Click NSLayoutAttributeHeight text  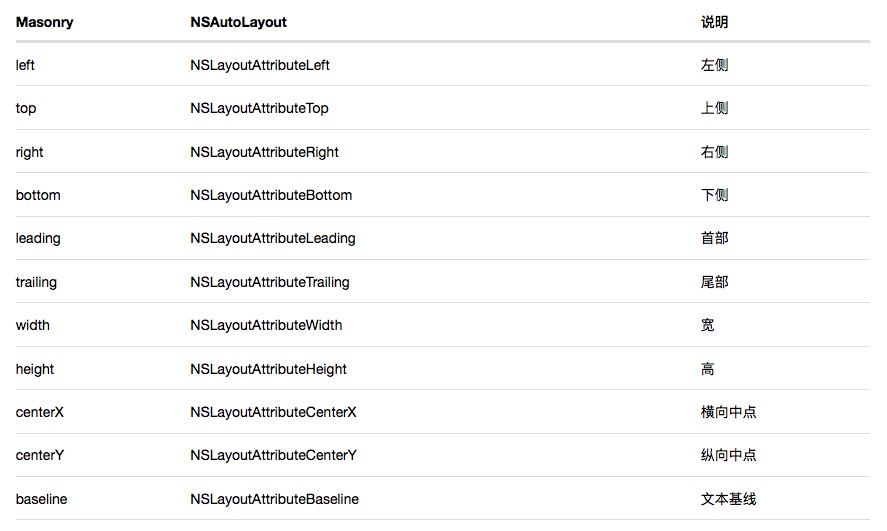tap(268, 369)
